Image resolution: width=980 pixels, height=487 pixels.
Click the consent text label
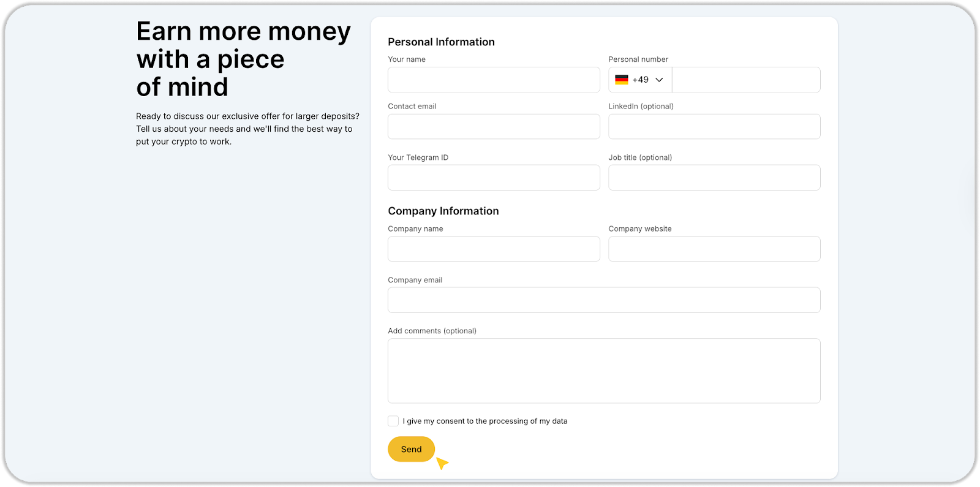click(485, 421)
